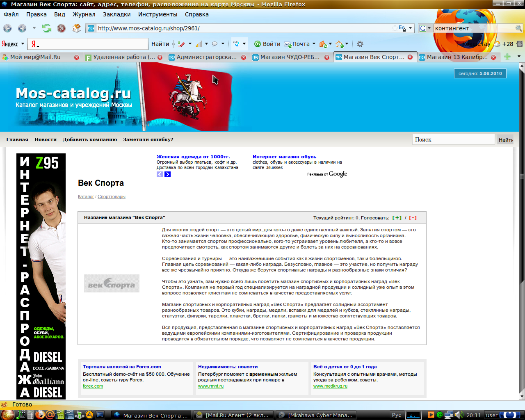Open the 'Добавить компанию' link
The height and width of the screenshot is (420, 525).
tap(90, 139)
